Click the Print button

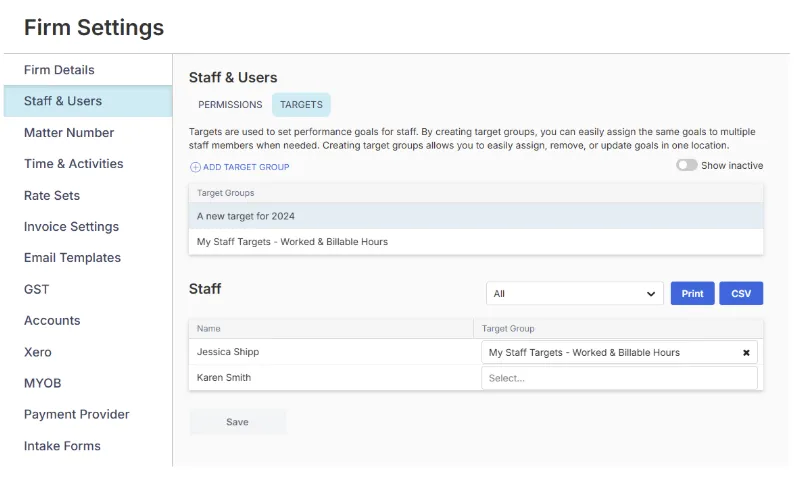pyautogui.click(x=692, y=294)
